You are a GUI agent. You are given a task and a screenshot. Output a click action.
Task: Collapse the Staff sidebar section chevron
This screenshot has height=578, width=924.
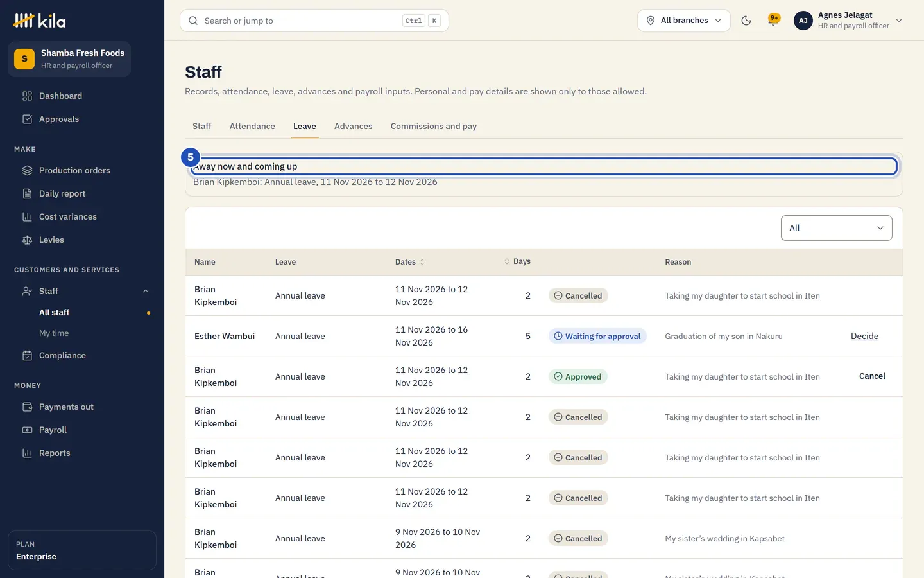pyautogui.click(x=146, y=292)
